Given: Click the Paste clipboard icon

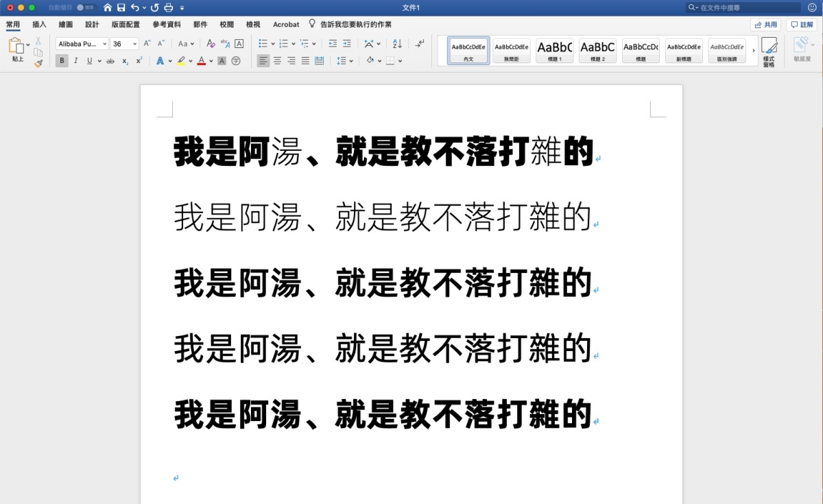Looking at the screenshot, I should [x=16, y=46].
